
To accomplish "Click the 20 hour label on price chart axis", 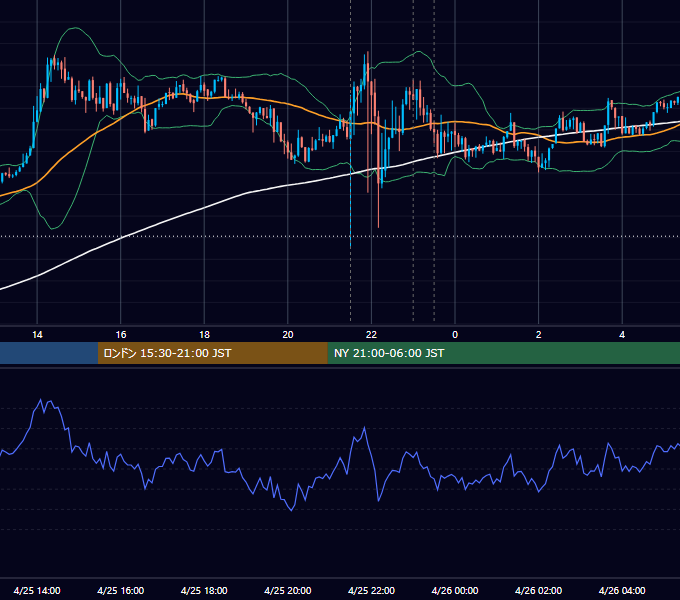I will click(288, 335).
